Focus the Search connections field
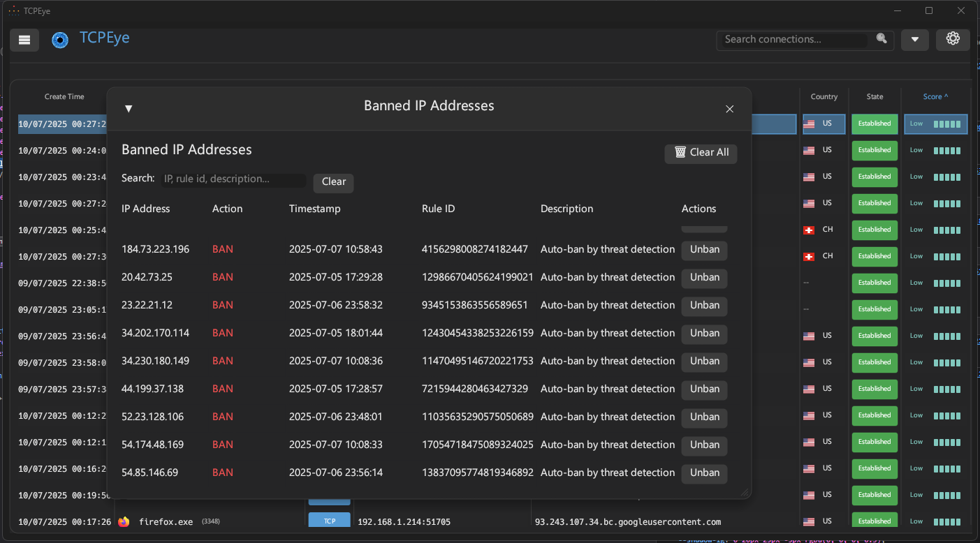 coord(795,40)
